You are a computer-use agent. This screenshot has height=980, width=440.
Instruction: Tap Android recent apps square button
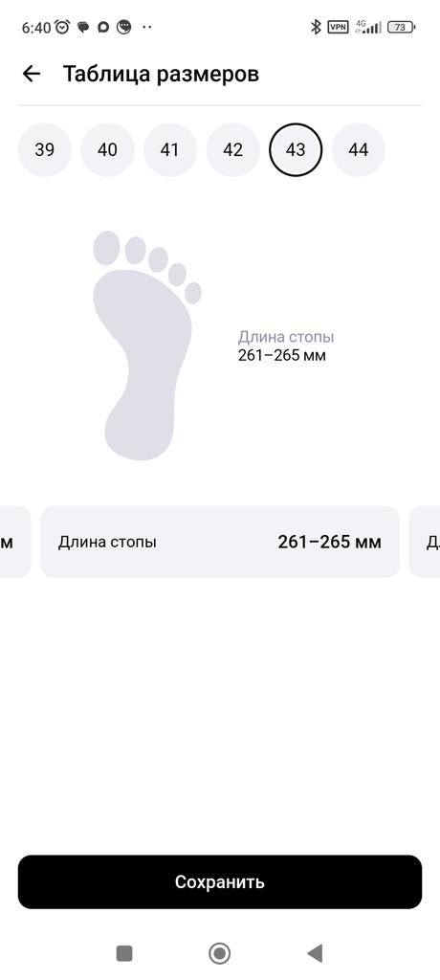(x=124, y=953)
